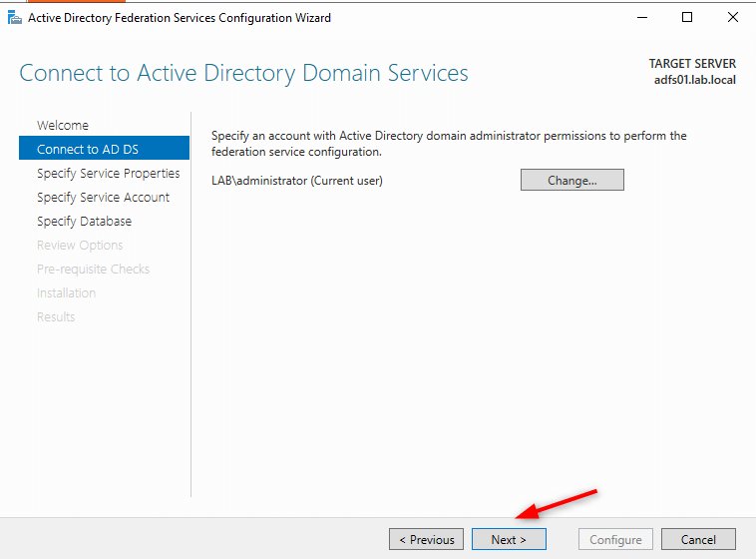Click the LAB\administrator (Current user) text
Viewport: 756px width, 559px height.
click(x=297, y=181)
